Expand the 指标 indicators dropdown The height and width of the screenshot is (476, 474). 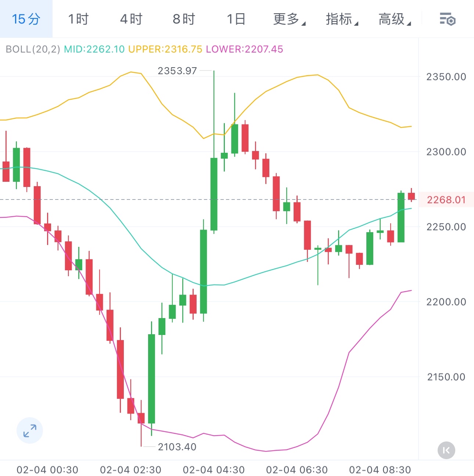pyautogui.click(x=341, y=19)
